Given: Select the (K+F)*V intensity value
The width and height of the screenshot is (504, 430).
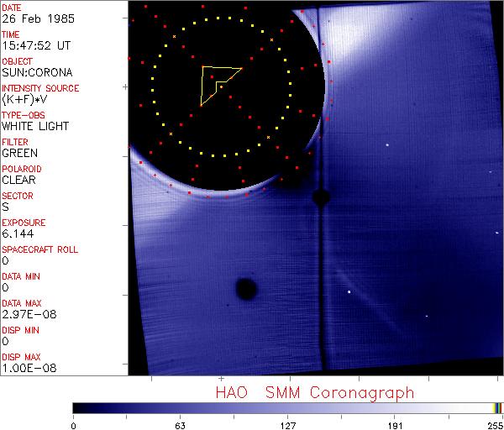Looking at the screenshot, I should coord(24,100).
